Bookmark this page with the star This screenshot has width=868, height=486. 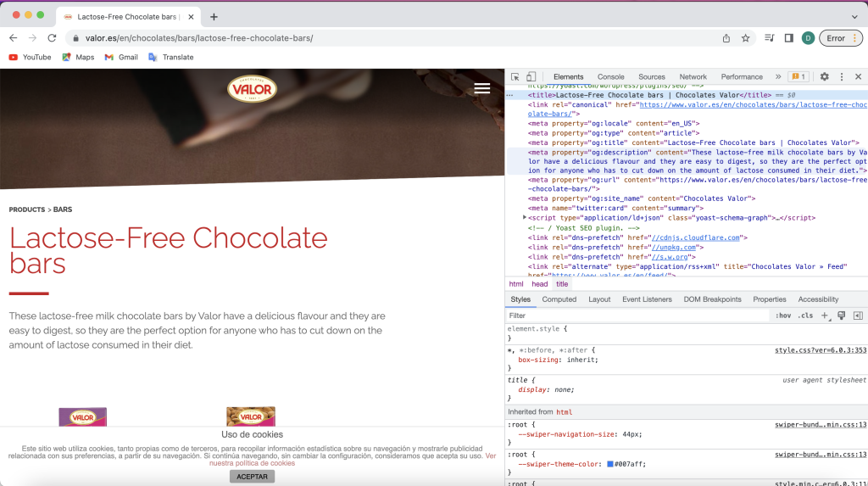[746, 38]
